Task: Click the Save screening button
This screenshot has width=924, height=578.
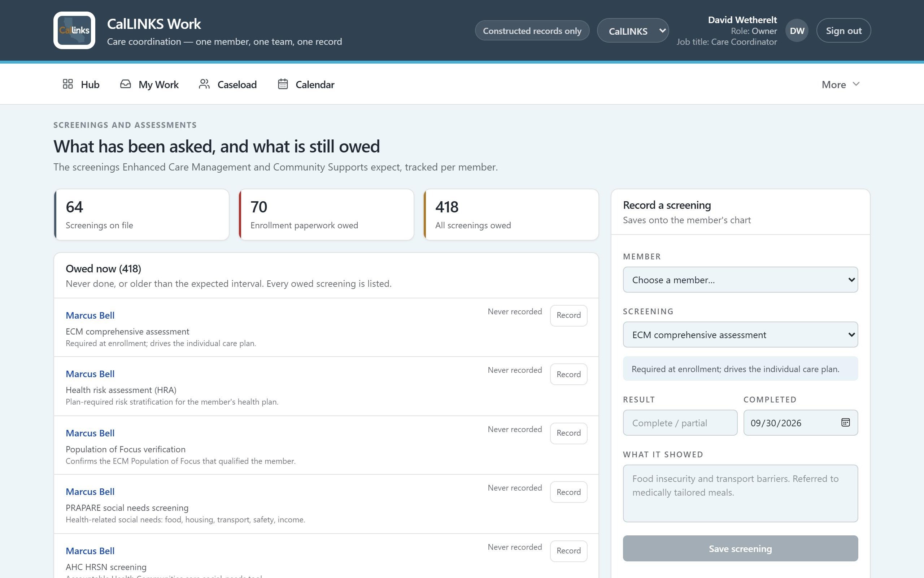Action: [x=740, y=549]
